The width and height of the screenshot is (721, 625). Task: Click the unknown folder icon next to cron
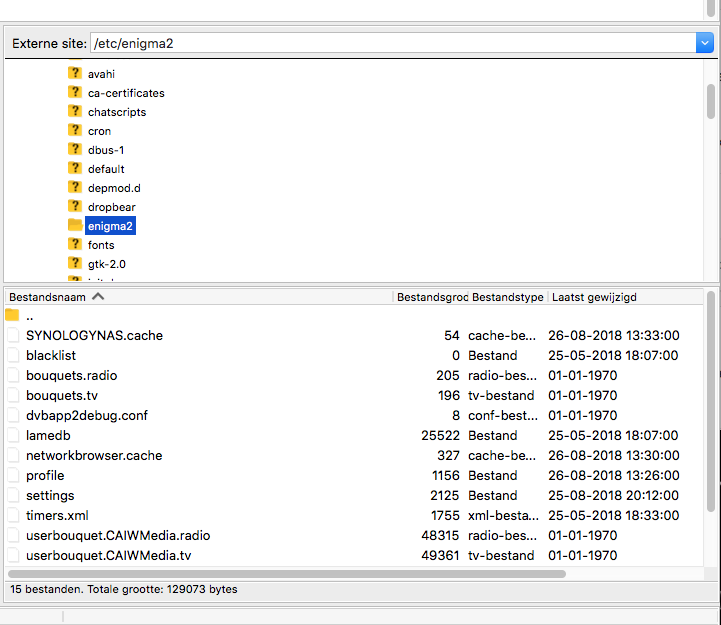(x=75, y=131)
